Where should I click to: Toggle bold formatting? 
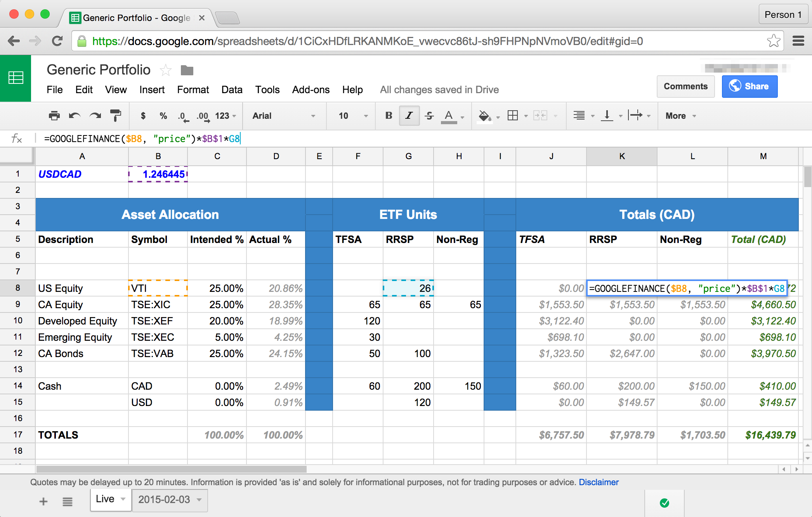click(389, 116)
